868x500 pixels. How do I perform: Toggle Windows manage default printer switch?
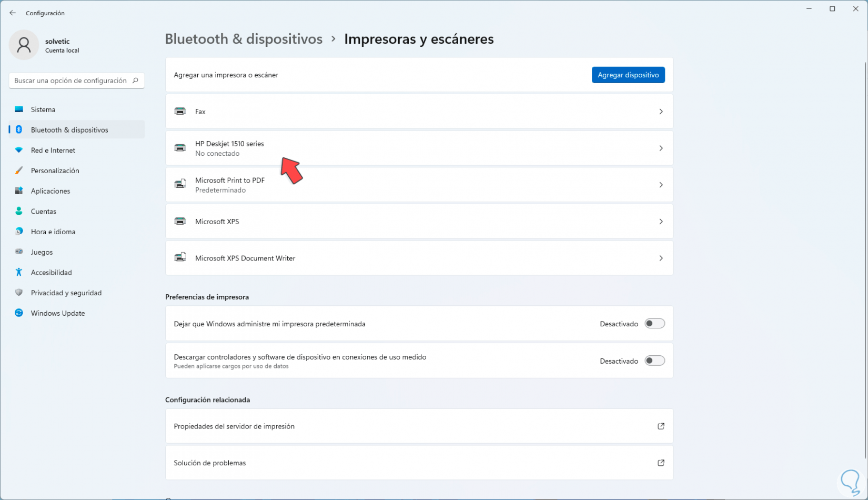(x=654, y=324)
